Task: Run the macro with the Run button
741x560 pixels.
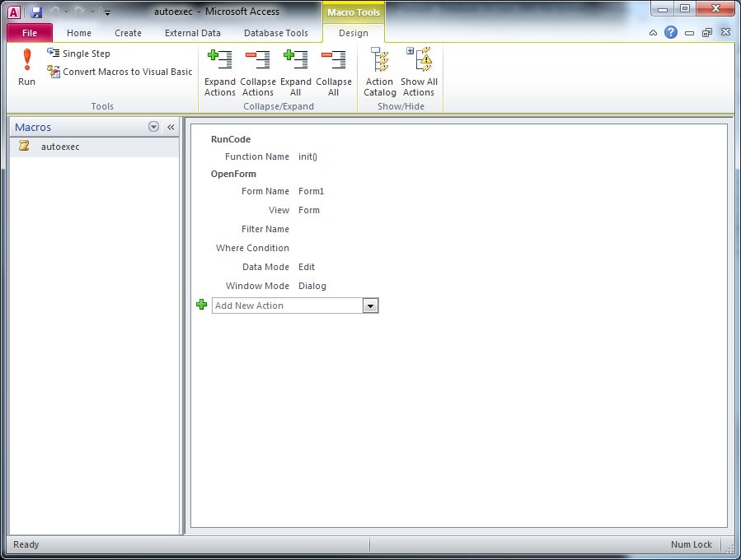Action: (27, 68)
